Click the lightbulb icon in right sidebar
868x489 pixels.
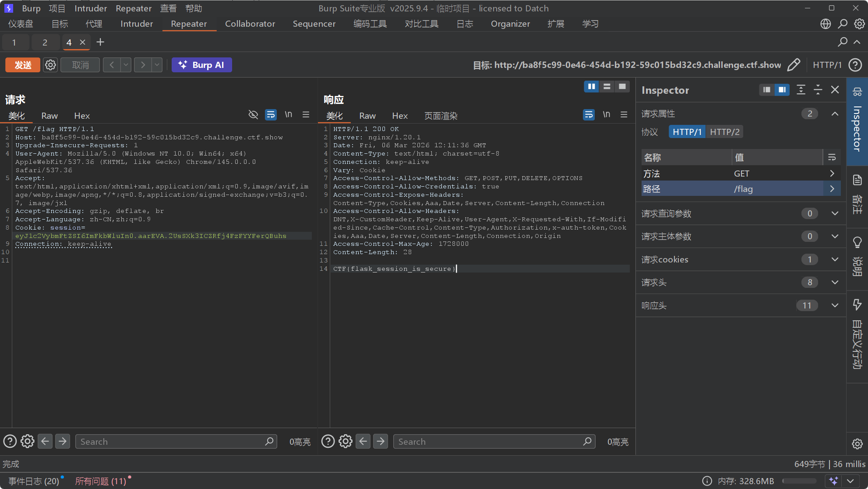coord(857,242)
